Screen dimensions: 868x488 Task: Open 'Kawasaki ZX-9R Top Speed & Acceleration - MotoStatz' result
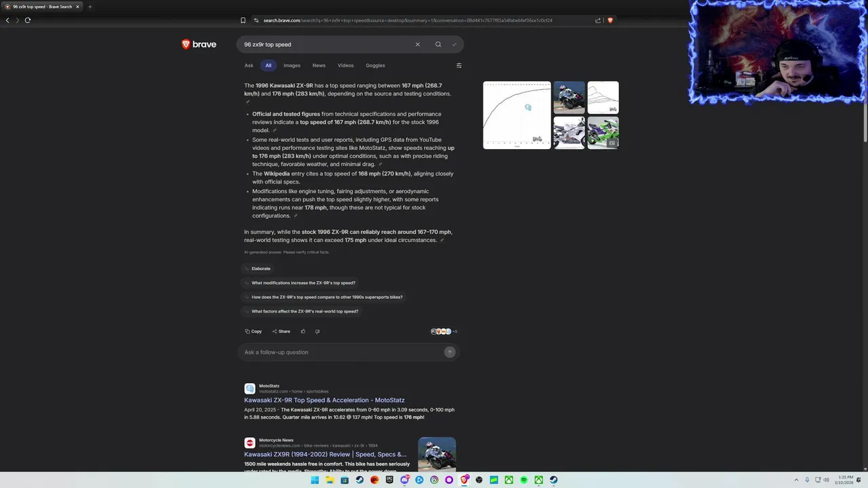(x=324, y=400)
